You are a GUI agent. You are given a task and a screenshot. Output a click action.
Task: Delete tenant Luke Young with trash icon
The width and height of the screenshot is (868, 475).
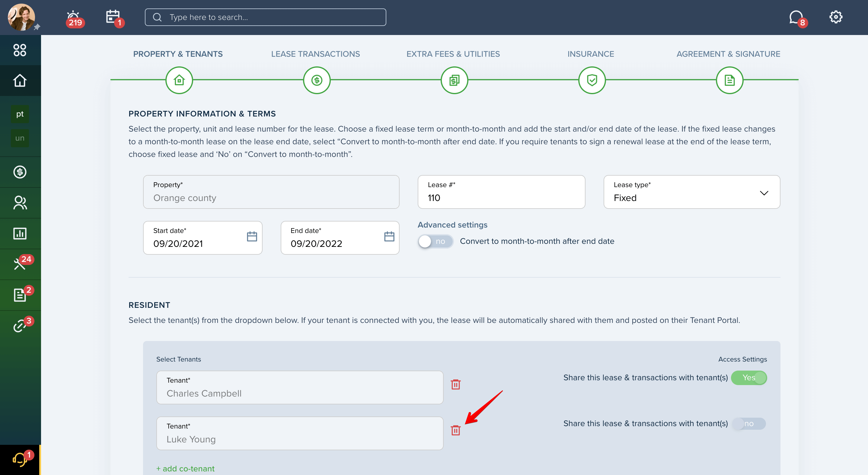pos(455,430)
